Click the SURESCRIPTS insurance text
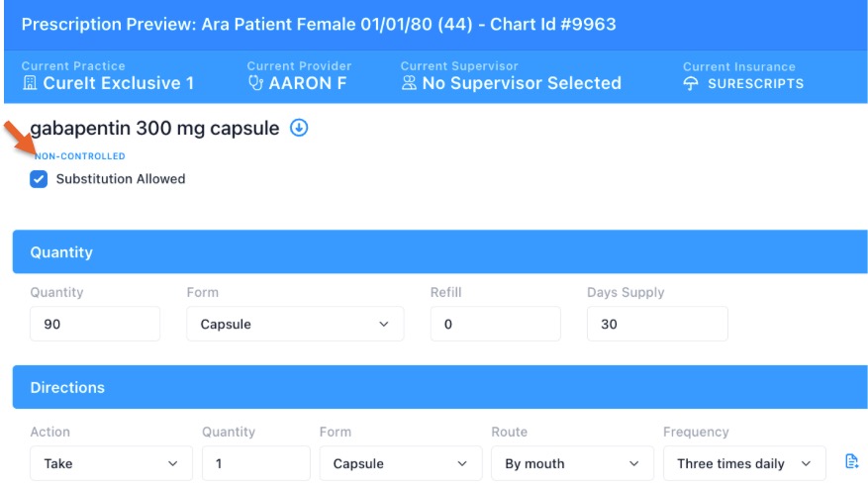This screenshot has width=868, height=487. click(x=755, y=83)
